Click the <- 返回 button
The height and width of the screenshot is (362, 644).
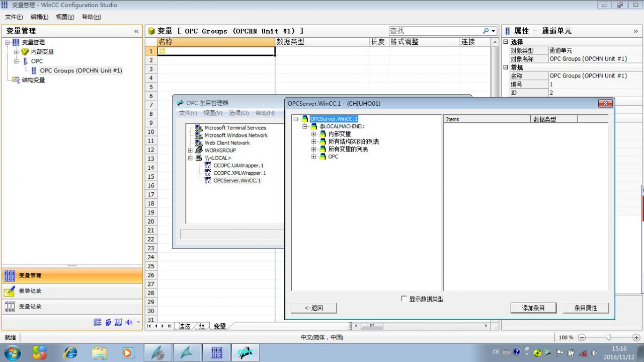click(x=314, y=308)
